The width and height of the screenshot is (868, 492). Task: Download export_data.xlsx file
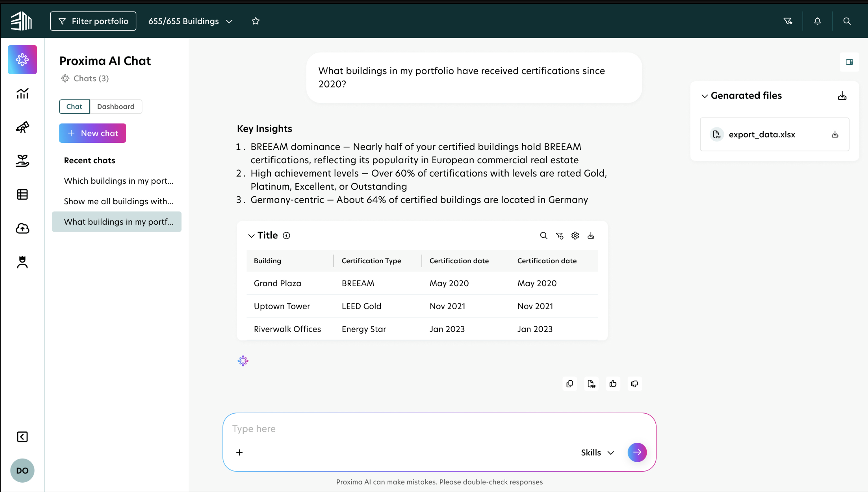(x=835, y=135)
